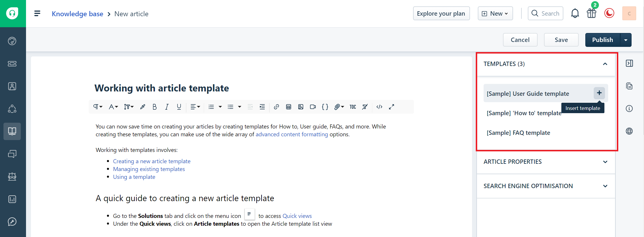This screenshot has height=237, width=644.
Task: Open 'advanced content formatting' link
Action: click(x=292, y=134)
